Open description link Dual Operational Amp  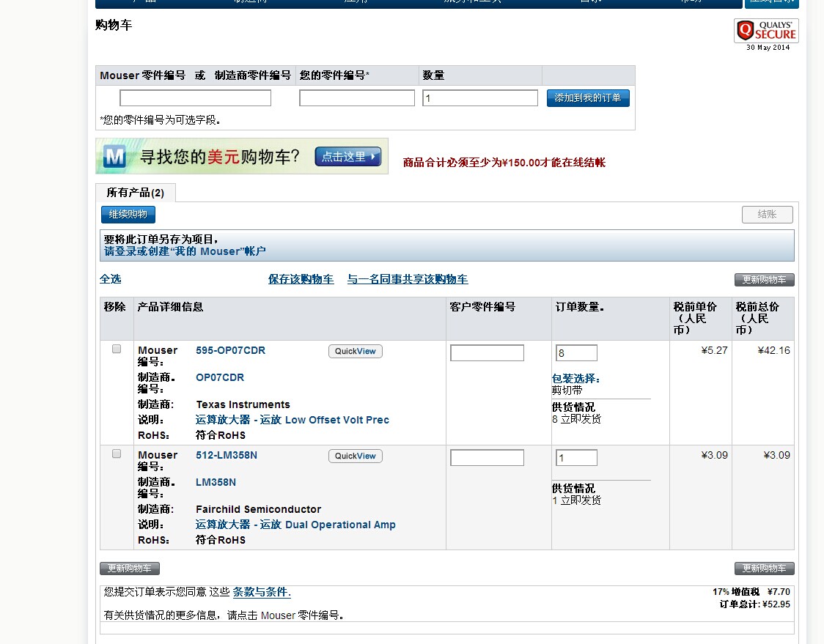295,525
